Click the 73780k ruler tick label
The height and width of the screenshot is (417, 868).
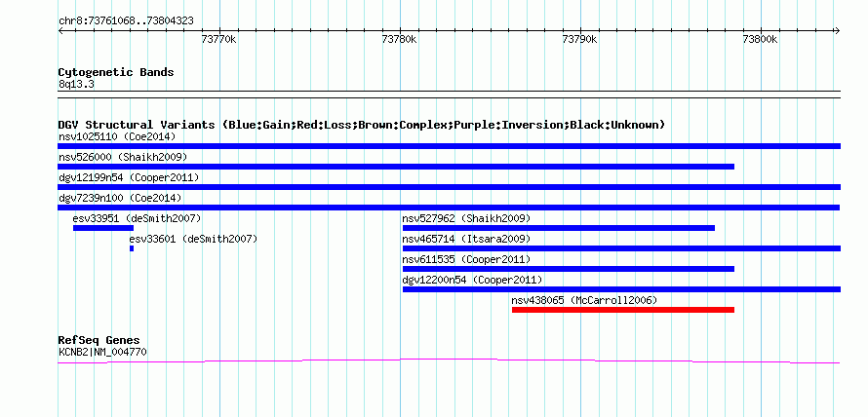point(400,40)
